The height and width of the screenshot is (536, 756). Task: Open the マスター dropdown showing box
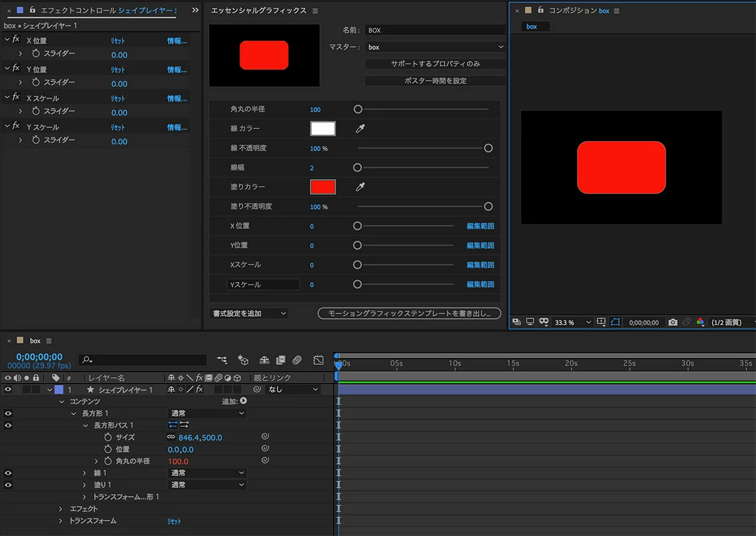435,47
